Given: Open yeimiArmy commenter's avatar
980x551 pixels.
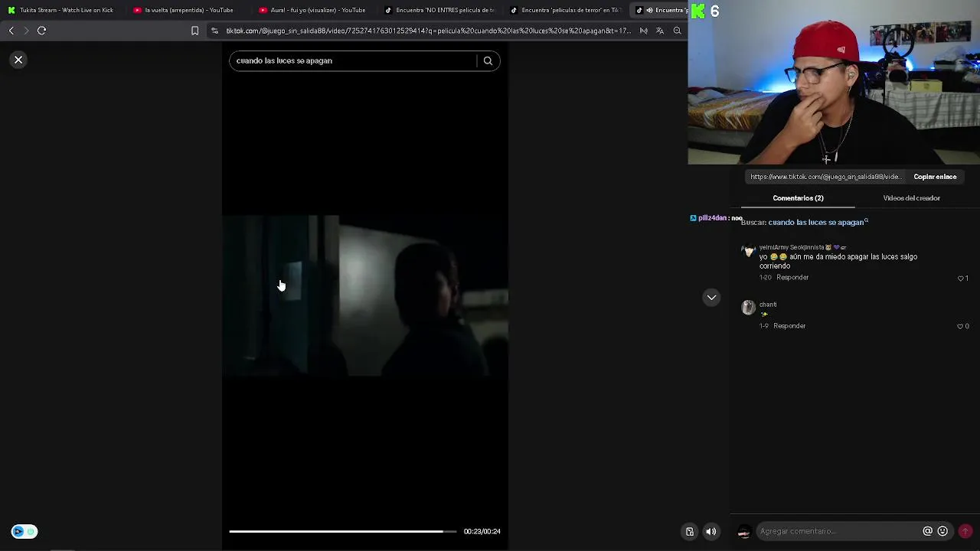Looking at the screenshot, I should tap(748, 251).
